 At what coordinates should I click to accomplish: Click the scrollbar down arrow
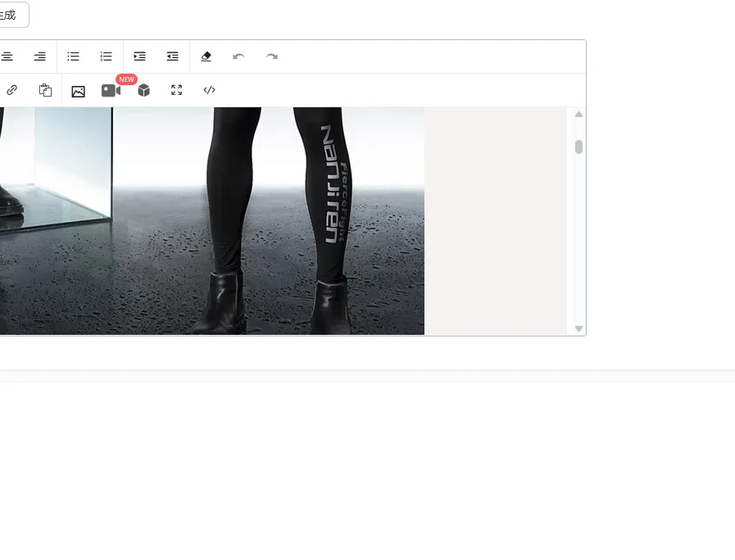579,328
